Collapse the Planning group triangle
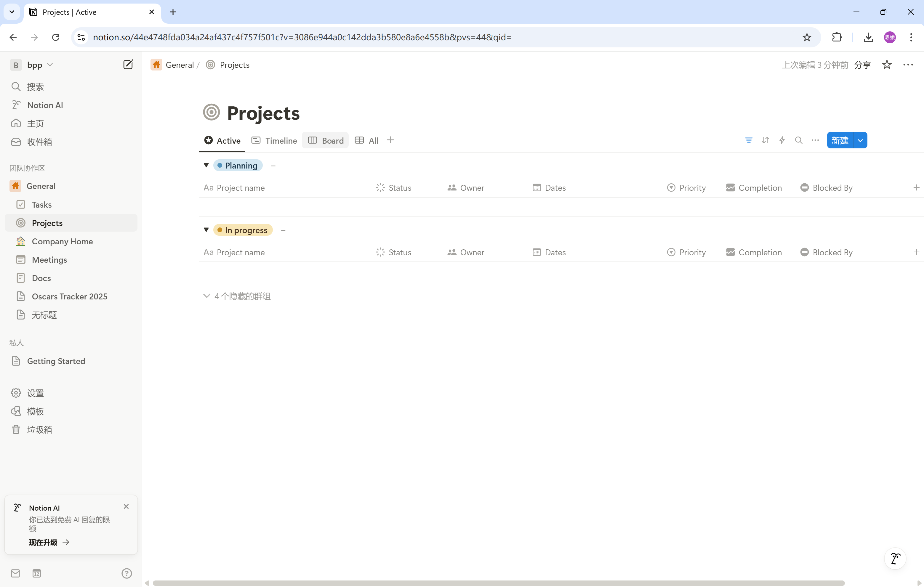924x587 pixels. tap(206, 165)
